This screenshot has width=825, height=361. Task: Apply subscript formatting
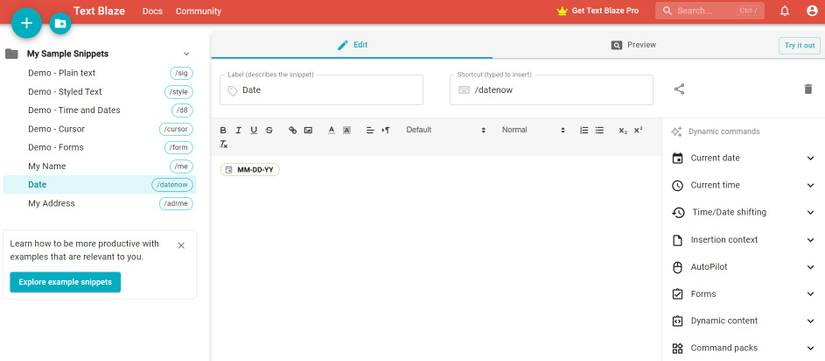(622, 130)
